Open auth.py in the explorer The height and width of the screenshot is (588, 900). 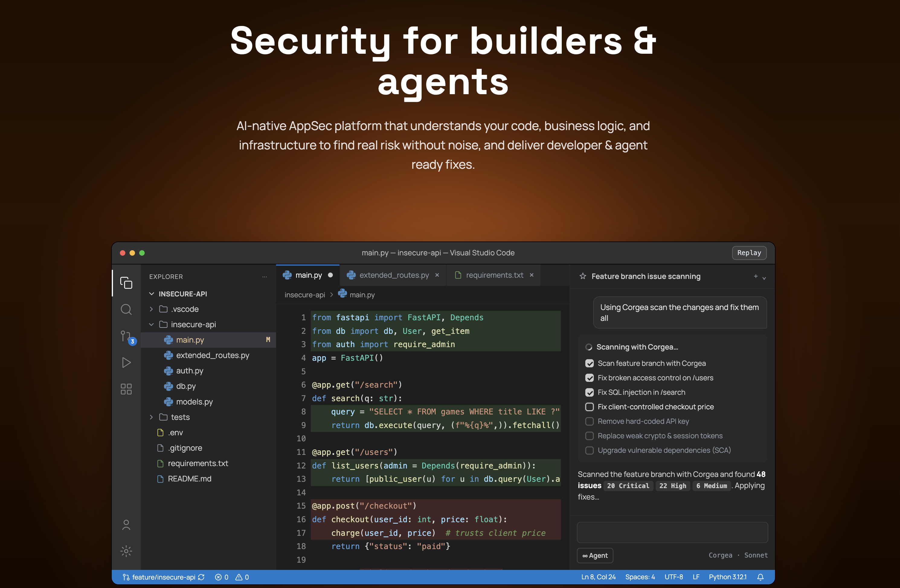tap(208, 371)
